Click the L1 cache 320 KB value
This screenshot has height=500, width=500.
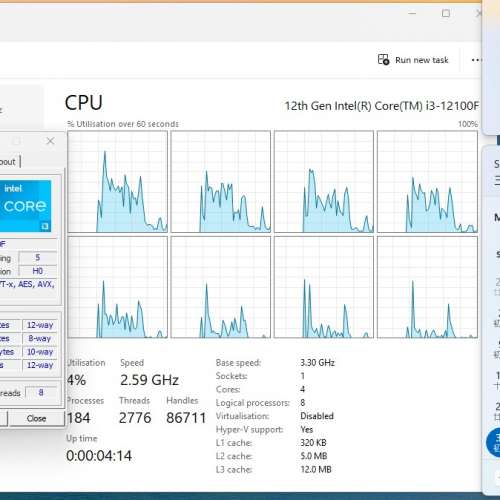[x=313, y=443]
